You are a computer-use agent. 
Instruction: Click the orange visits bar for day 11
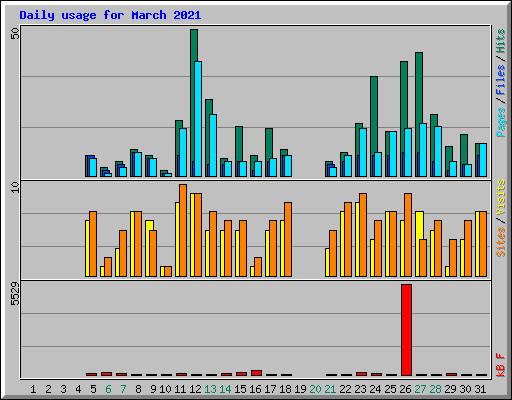[x=183, y=230]
